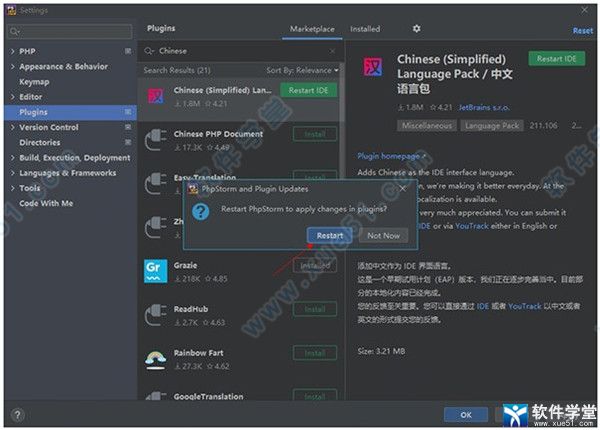Image resolution: width=600 pixels, height=430 pixels.
Task: Open the Sort By Relevance dropdown
Action: [x=302, y=70]
